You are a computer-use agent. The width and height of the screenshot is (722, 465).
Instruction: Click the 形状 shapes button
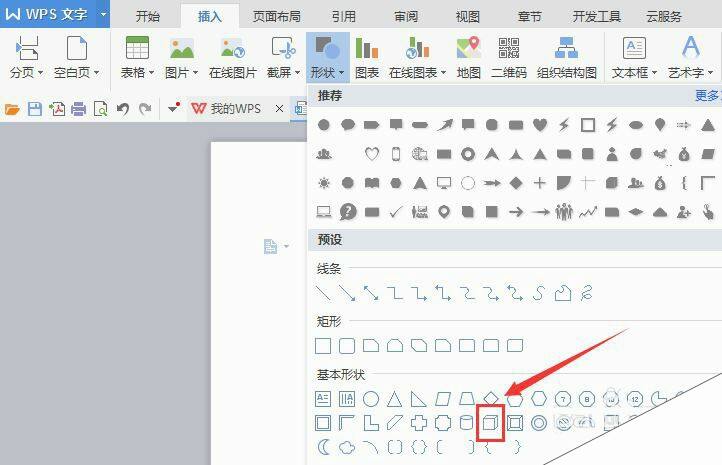[x=327, y=58]
